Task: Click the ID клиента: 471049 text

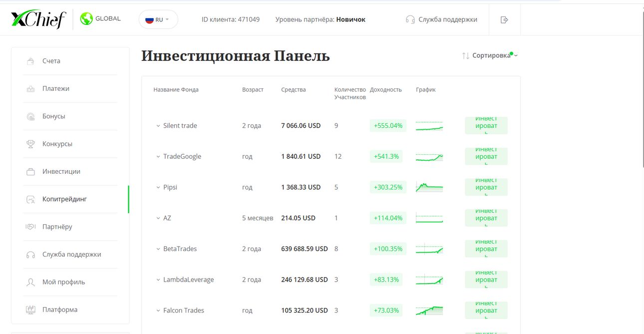Action: pyautogui.click(x=231, y=19)
